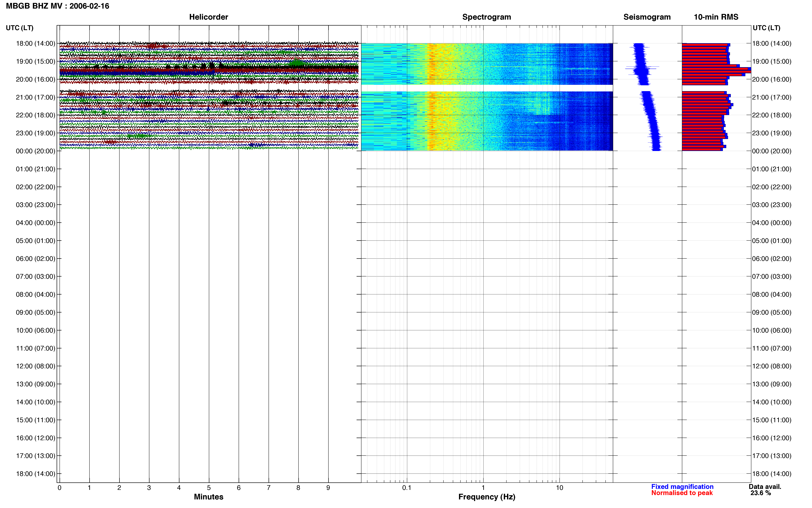Click the left axis label 12:00 (08:00)
812x508 pixels.
(36, 366)
